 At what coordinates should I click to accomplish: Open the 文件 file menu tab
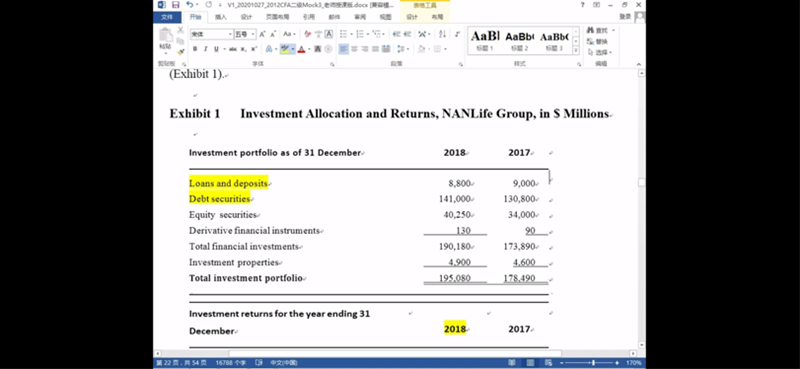(166, 17)
